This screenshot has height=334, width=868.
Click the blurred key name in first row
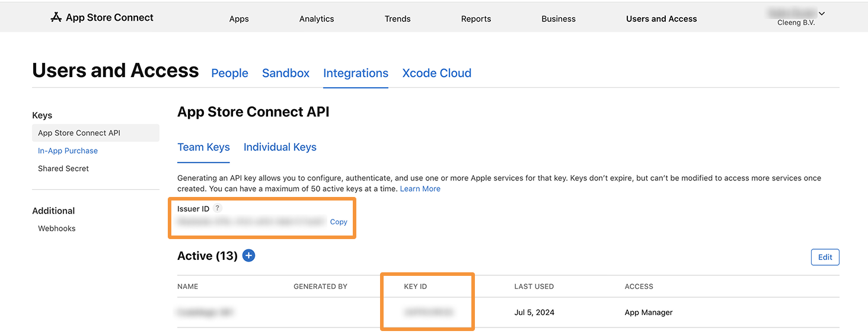coord(205,312)
